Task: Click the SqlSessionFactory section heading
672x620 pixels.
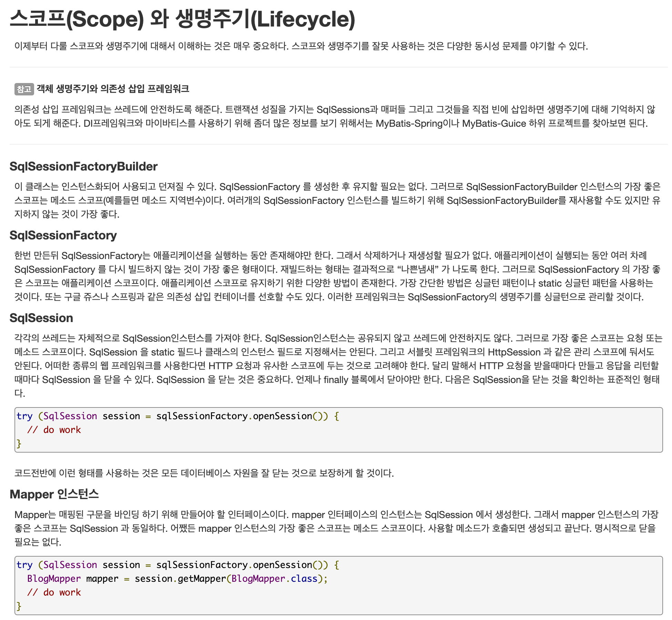Action: [63, 235]
